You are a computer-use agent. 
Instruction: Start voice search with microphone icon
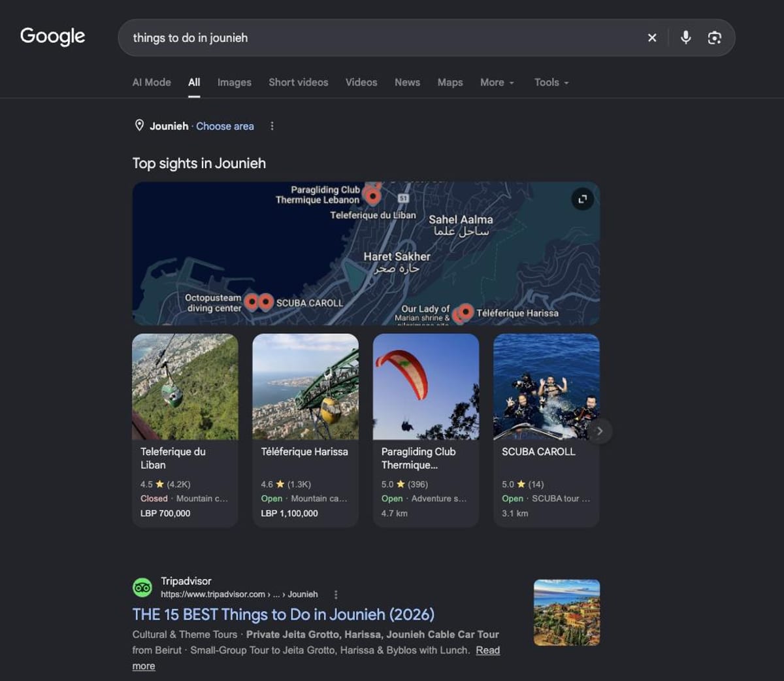[685, 38]
